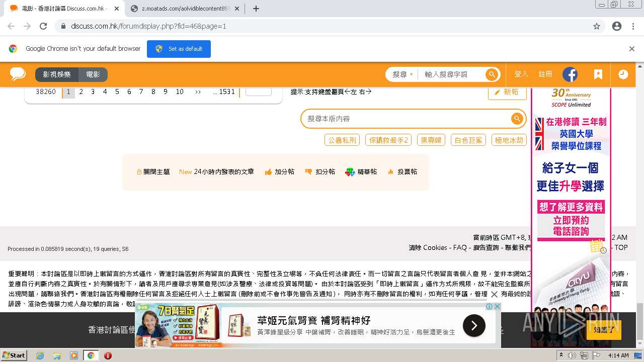Image resolution: width=644 pixels, height=362 pixels.
Task: Reload the page with refresh icon
Action: 43,26
